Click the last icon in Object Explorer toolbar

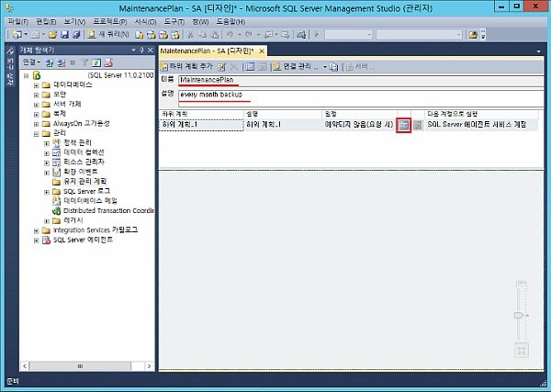[108, 62]
